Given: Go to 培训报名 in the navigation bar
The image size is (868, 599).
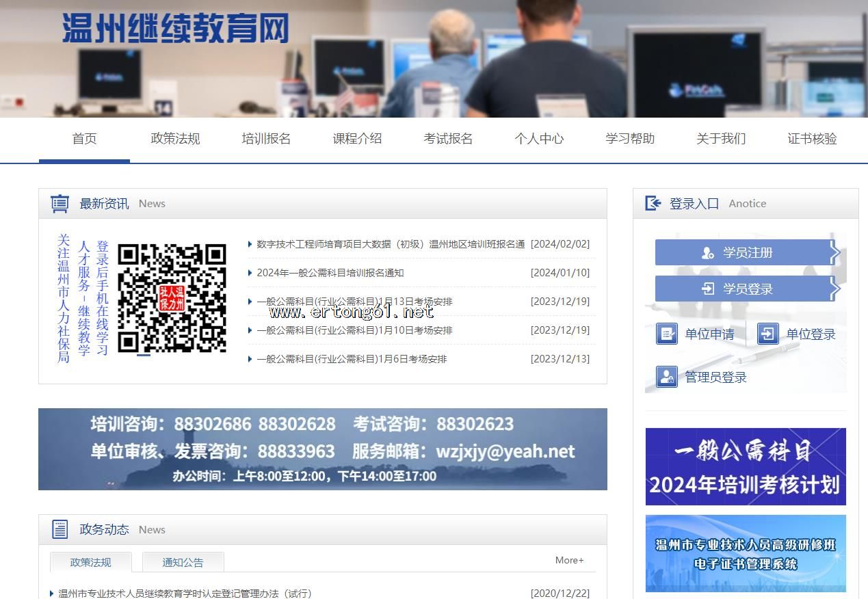Looking at the screenshot, I should pyautogui.click(x=266, y=139).
